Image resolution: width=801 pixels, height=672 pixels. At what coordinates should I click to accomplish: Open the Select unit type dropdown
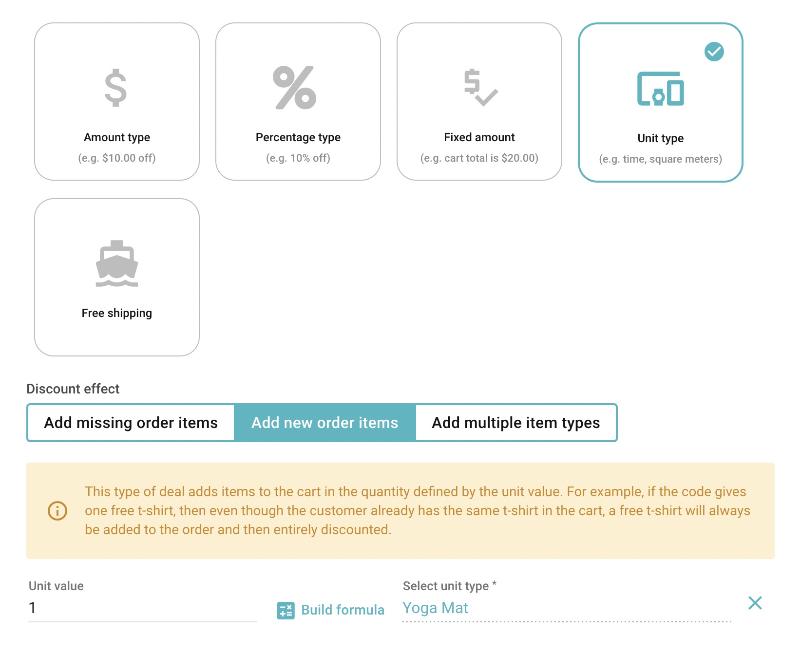click(x=566, y=608)
